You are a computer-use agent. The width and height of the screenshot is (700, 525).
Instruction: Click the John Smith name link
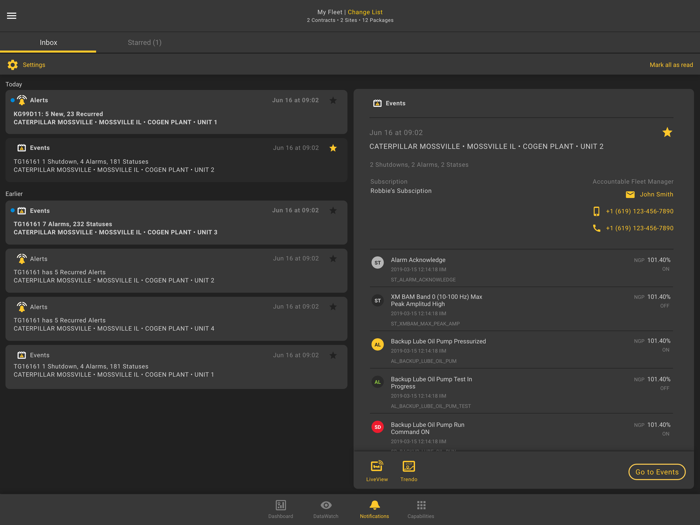(656, 194)
